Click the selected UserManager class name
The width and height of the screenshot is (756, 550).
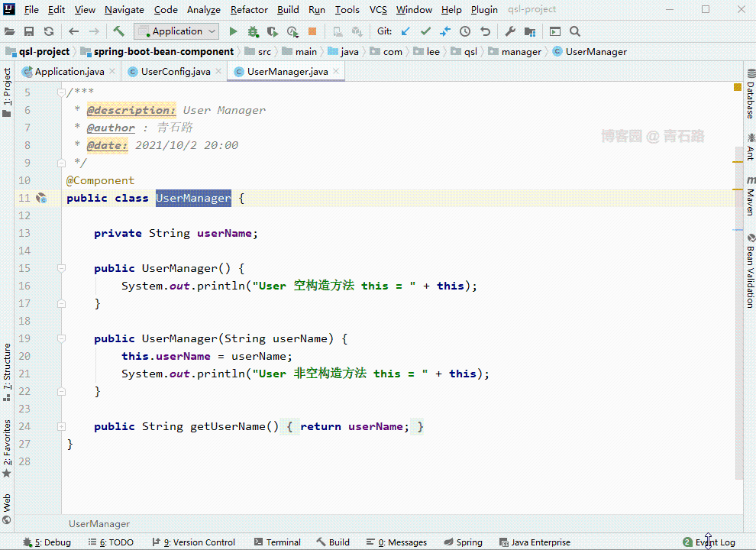(193, 198)
